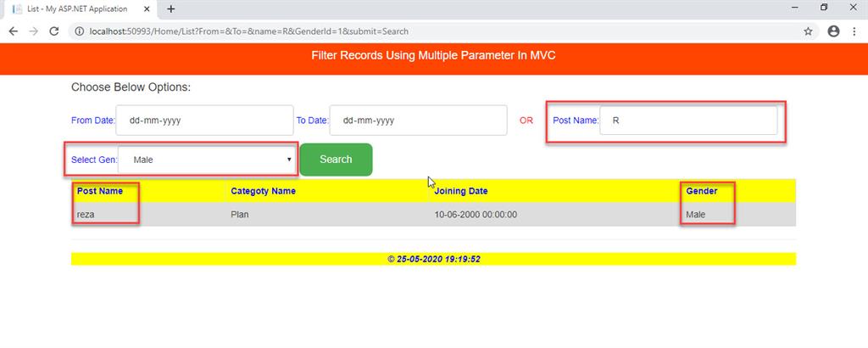Screen dimensions: 868x348
Task: Click the browser forward arrow
Action: [34, 31]
